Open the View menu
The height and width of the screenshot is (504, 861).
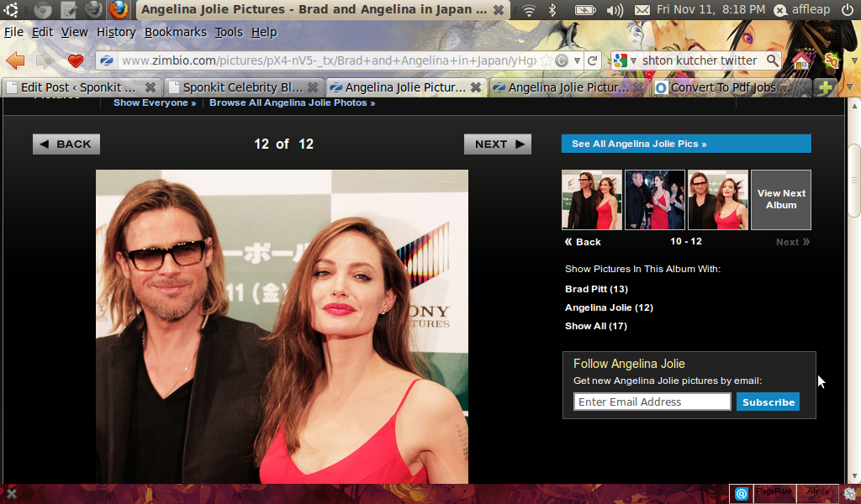(74, 33)
